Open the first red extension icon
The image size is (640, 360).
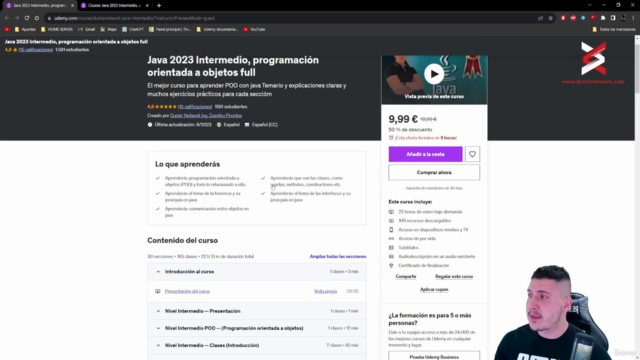pos(563,18)
